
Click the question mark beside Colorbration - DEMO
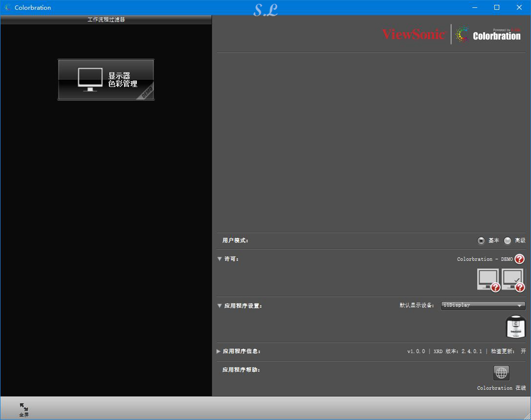click(519, 259)
